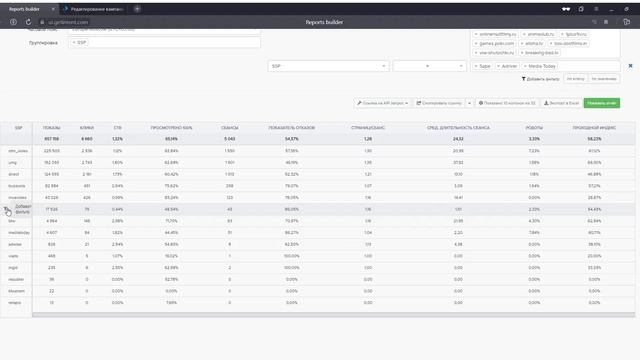Select the direct row in SSP column

[13, 174]
